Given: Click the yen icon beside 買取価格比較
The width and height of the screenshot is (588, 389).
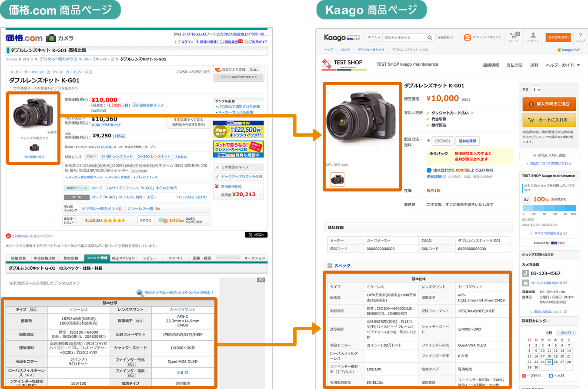Looking at the screenshot, I should point(217,186).
